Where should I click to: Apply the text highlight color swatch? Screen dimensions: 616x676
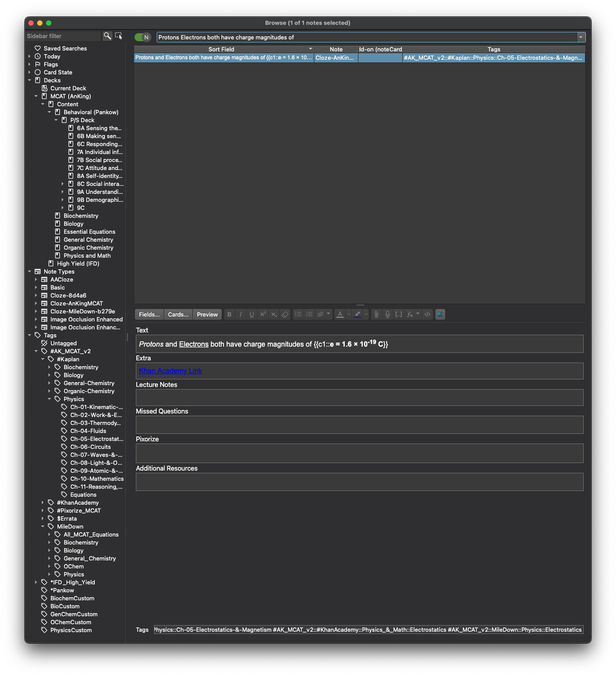(x=358, y=314)
